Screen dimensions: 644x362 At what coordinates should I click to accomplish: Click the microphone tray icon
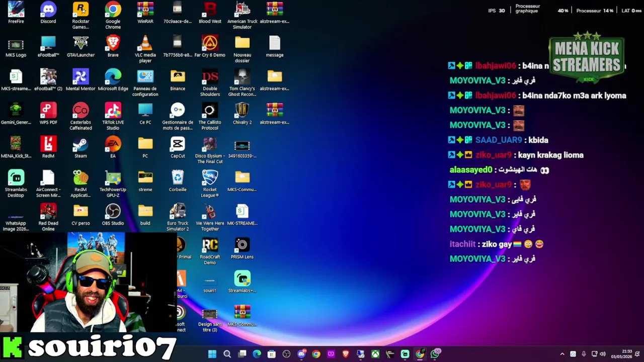pos(584,354)
